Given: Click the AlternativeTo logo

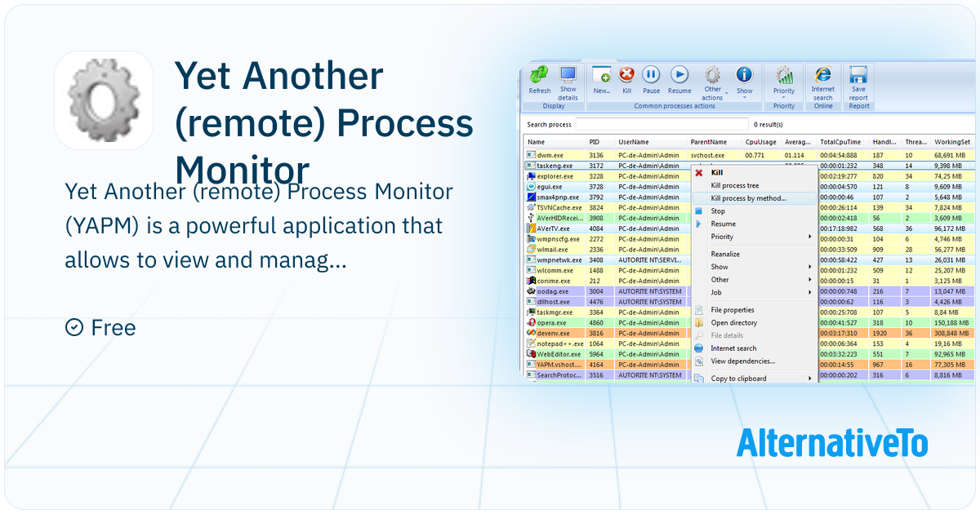Looking at the screenshot, I should click(x=832, y=443).
